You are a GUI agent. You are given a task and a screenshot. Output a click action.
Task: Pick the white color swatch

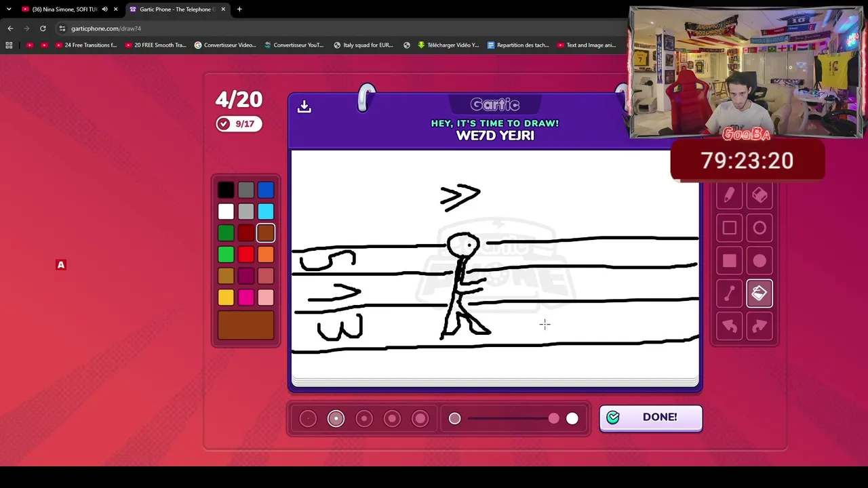(x=226, y=212)
